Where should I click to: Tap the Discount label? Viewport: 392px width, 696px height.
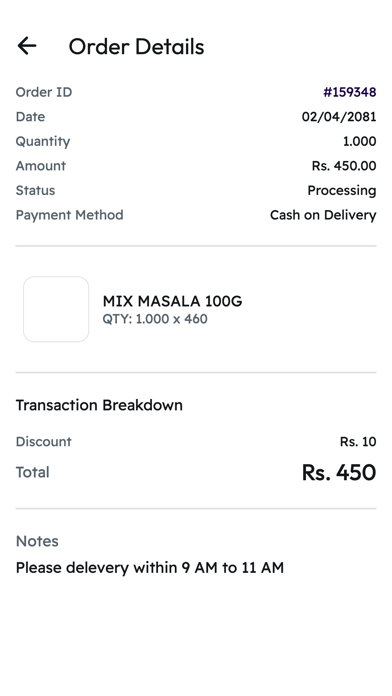(x=44, y=442)
